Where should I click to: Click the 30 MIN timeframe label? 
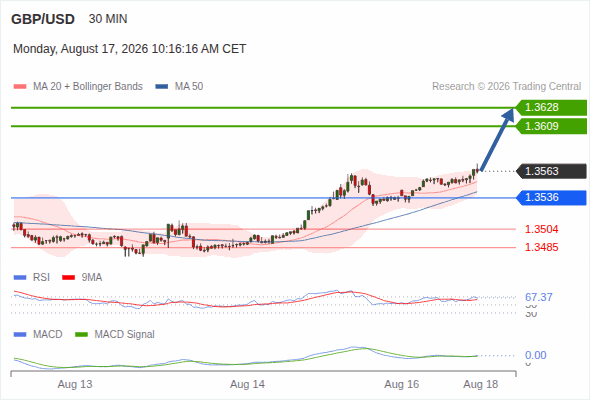[108, 19]
